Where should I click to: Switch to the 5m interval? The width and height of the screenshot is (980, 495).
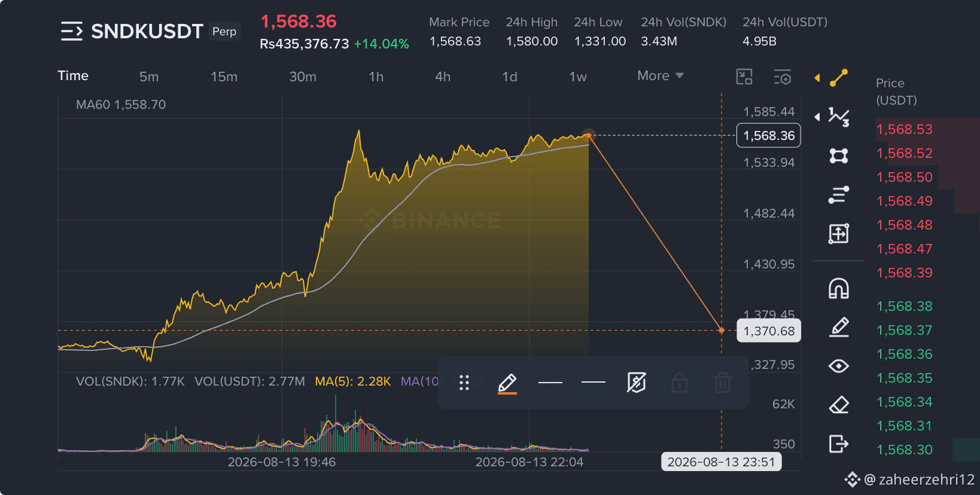pos(149,77)
